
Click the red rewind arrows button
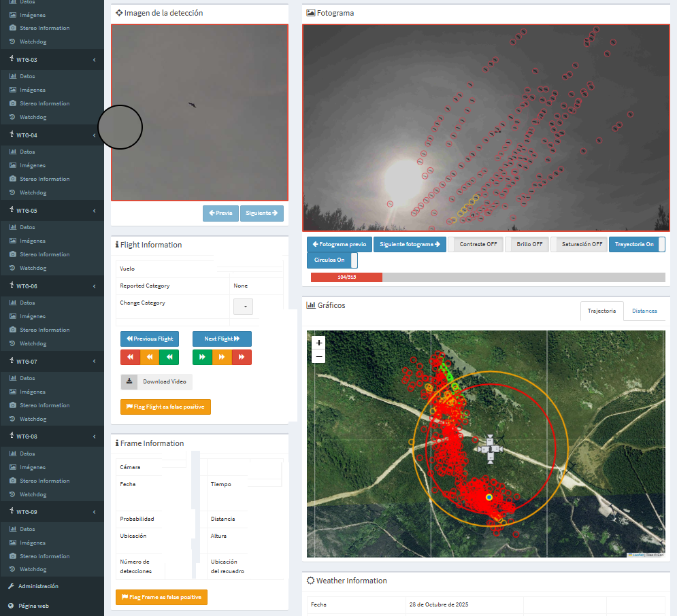pos(130,357)
